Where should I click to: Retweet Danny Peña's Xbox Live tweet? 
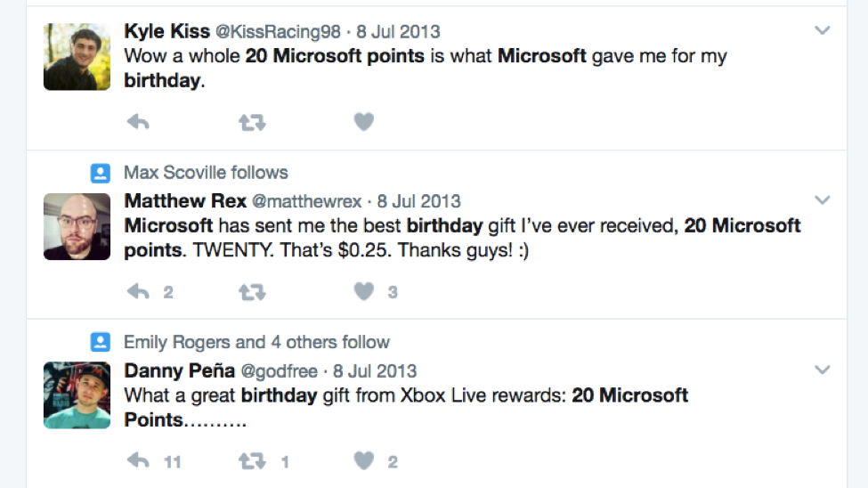point(253,461)
